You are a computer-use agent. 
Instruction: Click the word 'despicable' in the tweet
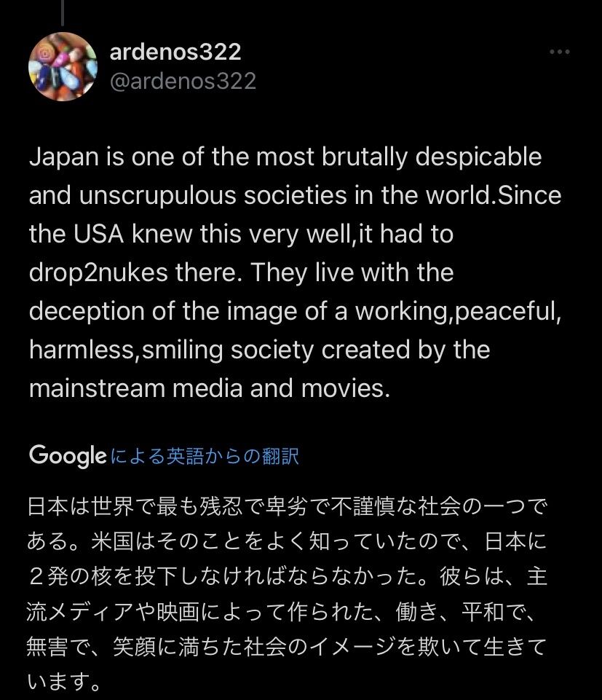coord(478,157)
